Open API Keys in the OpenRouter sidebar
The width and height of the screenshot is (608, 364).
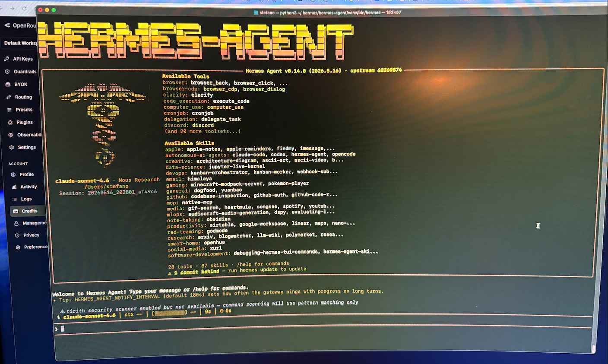pos(19,59)
